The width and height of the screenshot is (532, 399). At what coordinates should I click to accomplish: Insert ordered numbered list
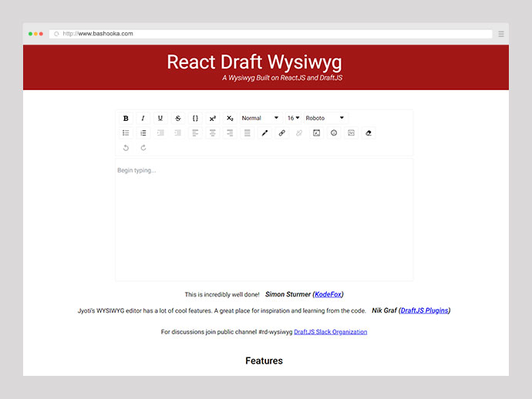143,133
